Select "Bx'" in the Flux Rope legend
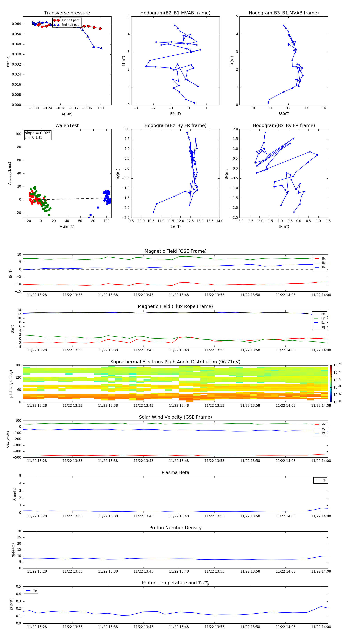The image size is (351, 644). [x=320, y=314]
